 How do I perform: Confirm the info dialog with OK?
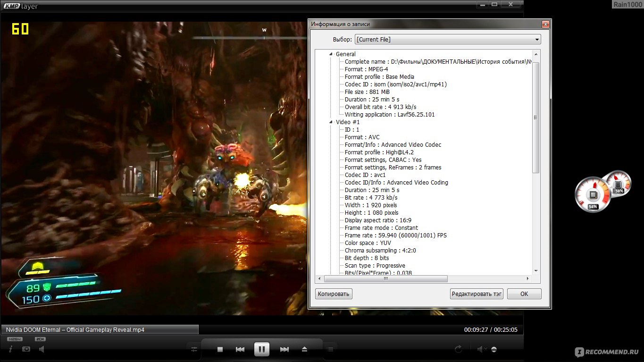point(524,294)
